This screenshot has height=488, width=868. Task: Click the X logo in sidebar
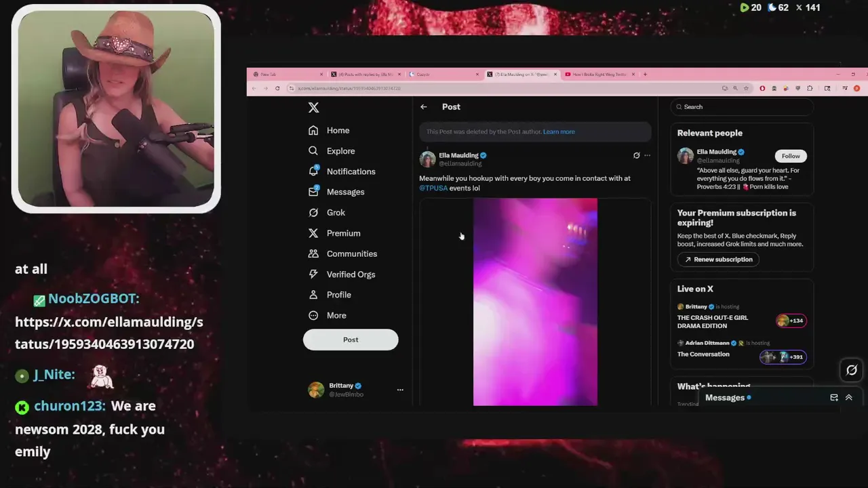tap(313, 107)
